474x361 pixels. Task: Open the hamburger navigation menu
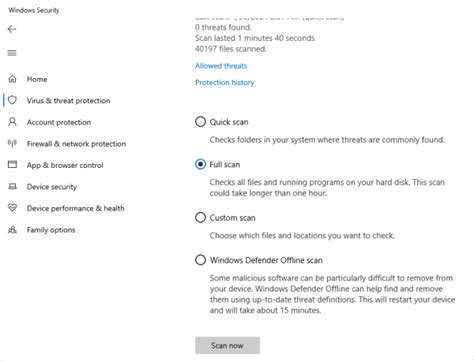click(12, 53)
